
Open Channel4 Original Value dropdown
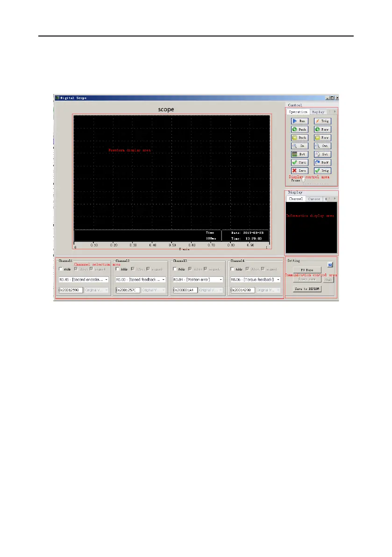click(x=268, y=290)
